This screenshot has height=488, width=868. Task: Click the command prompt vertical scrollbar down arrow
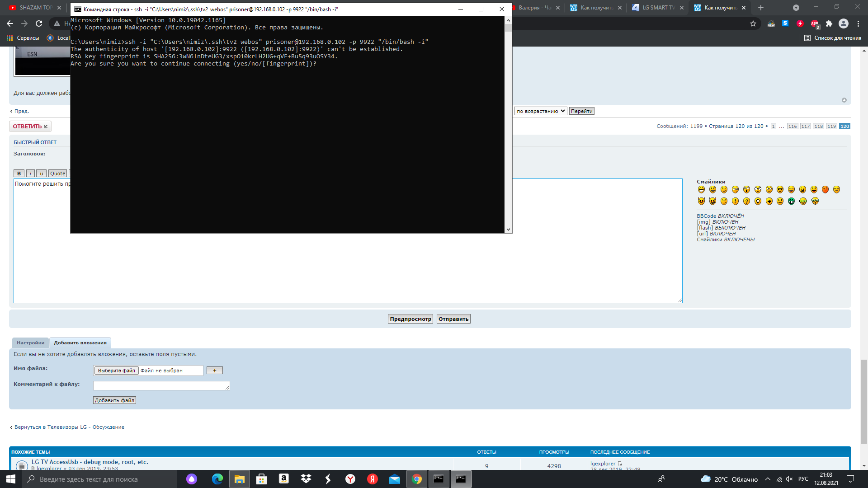[x=508, y=230]
